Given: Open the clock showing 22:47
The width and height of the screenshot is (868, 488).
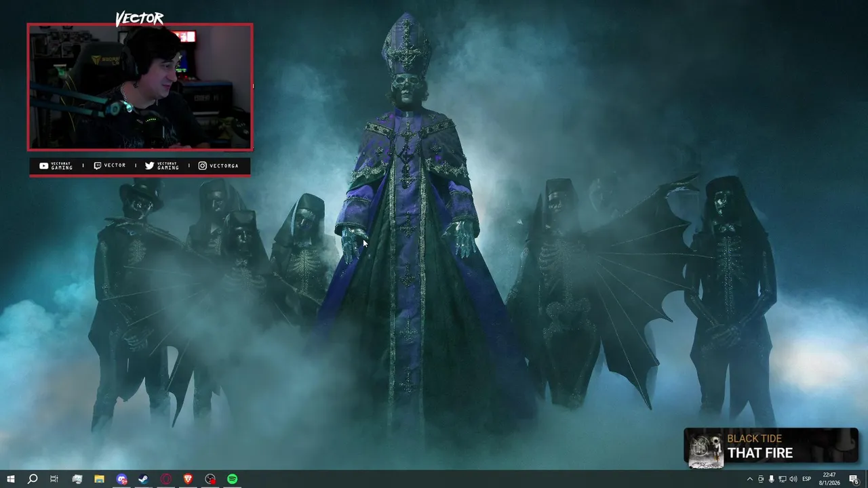Looking at the screenshot, I should point(829,479).
